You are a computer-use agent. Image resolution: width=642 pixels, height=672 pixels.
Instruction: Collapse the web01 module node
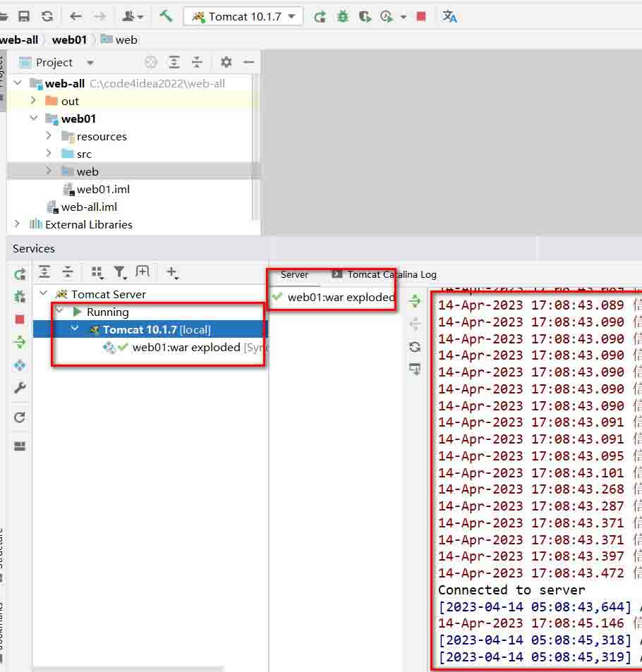[33, 118]
